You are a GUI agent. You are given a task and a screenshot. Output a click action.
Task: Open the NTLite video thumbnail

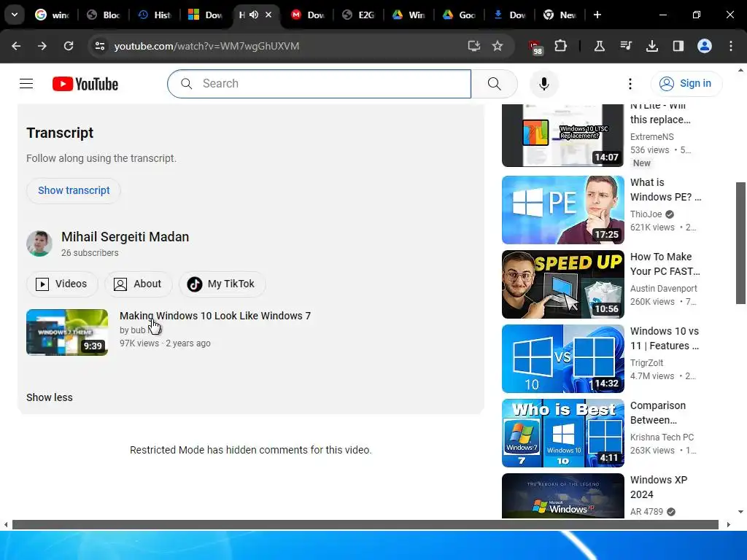[562, 135]
